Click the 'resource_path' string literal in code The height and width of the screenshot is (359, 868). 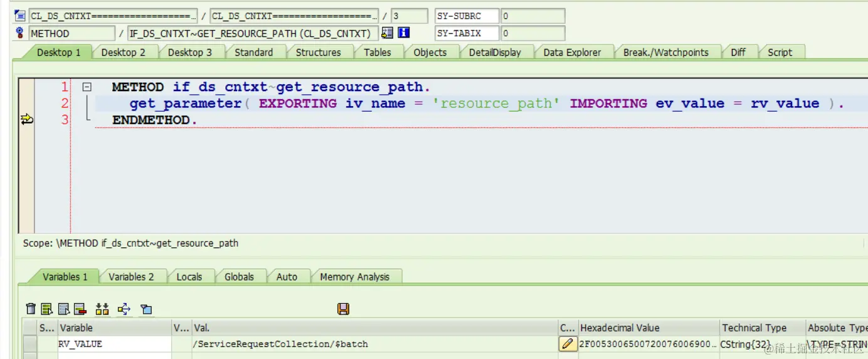tap(496, 104)
